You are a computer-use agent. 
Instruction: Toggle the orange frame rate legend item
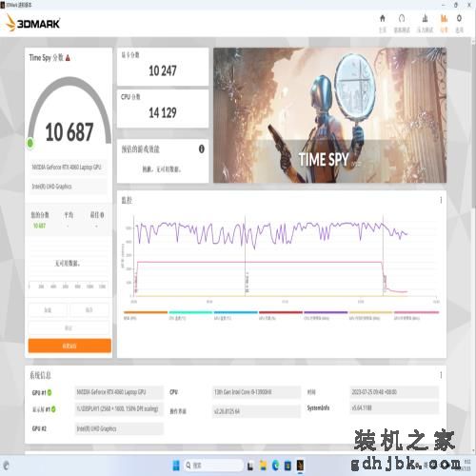click(x=146, y=315)
